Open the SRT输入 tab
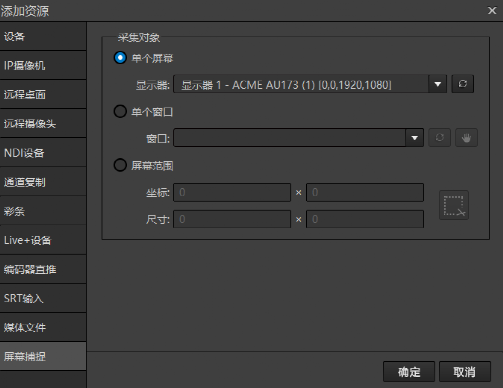503x388 pixels. click(x=43, y=298)
